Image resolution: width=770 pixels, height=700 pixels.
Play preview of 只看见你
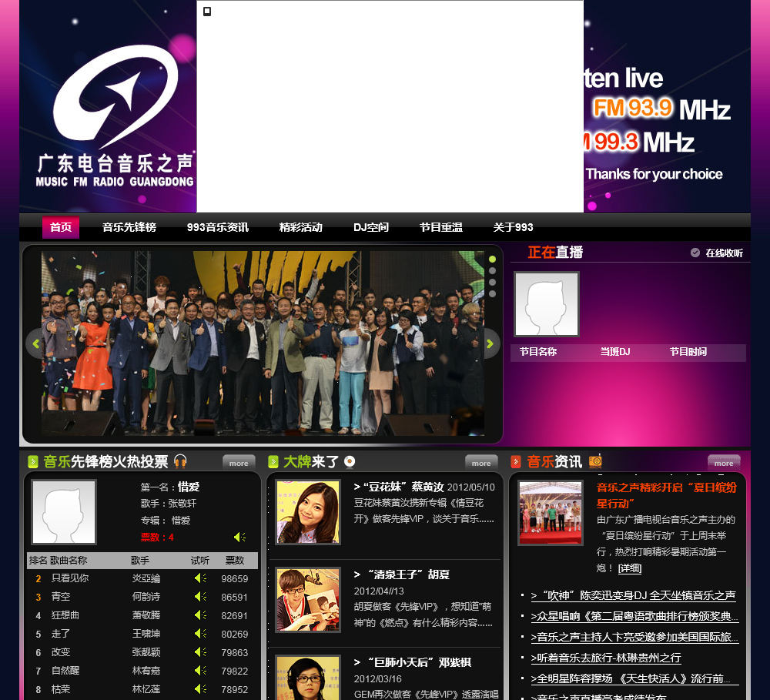[200, 578]
